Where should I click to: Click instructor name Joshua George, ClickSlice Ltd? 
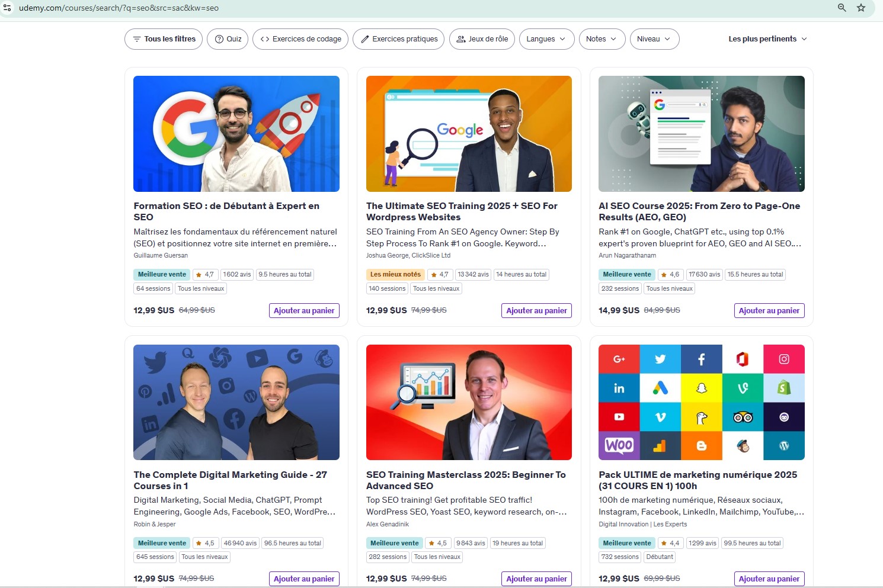point(408,255)
